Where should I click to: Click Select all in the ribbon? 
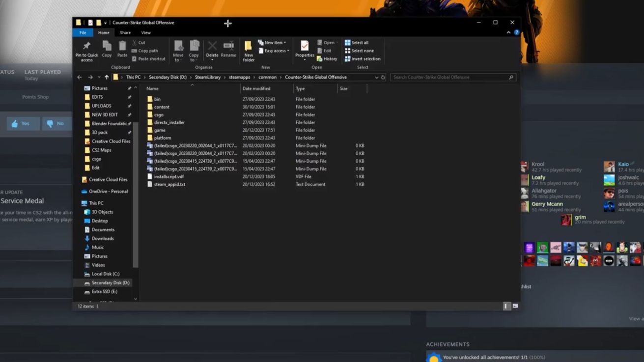coord(357,43)
